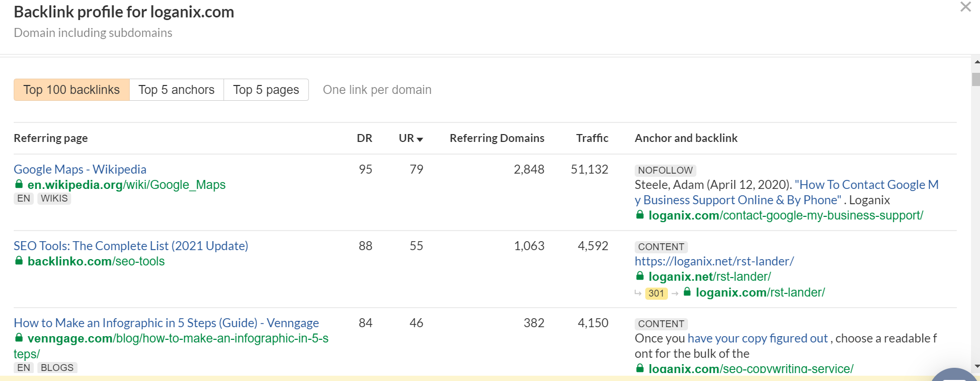
Task: Close the backlink profile dialog
Action: (965, 7)
